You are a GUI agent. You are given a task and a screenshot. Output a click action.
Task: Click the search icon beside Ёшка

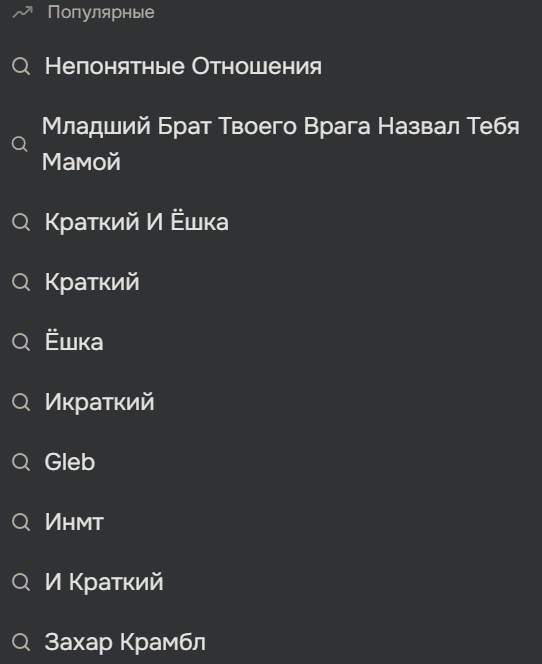21,342
